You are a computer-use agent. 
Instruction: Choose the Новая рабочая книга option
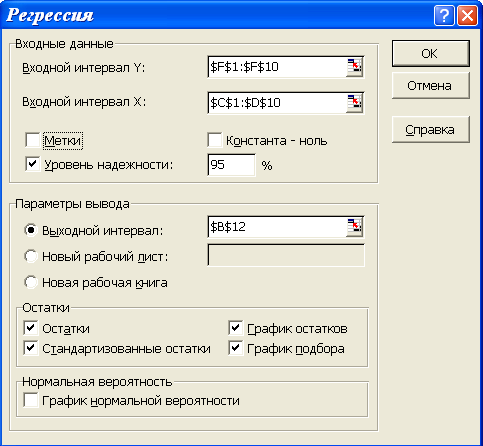31,282
